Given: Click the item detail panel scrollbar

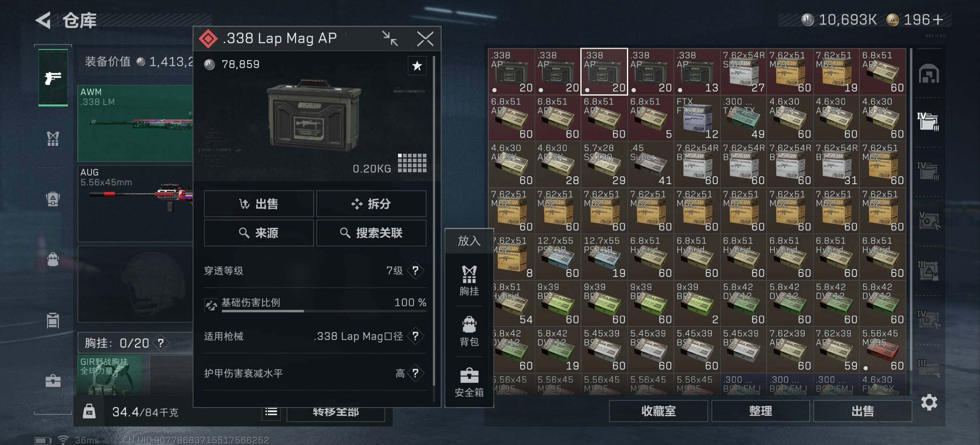Looking at the screenshot, I should tap(434, 222).
